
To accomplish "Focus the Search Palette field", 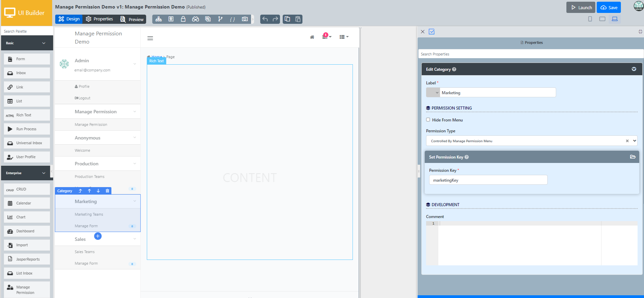I will (27, 31).
